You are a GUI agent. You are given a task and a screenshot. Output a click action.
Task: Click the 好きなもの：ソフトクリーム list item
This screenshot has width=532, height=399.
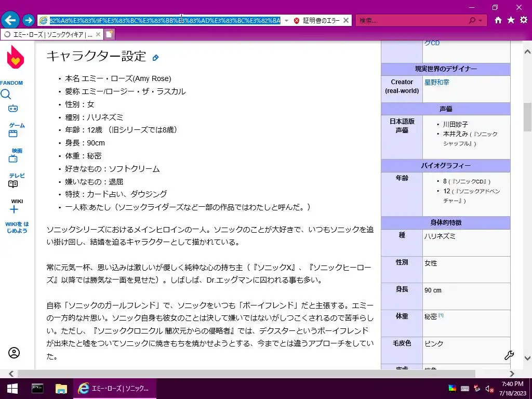click(112, 169)
